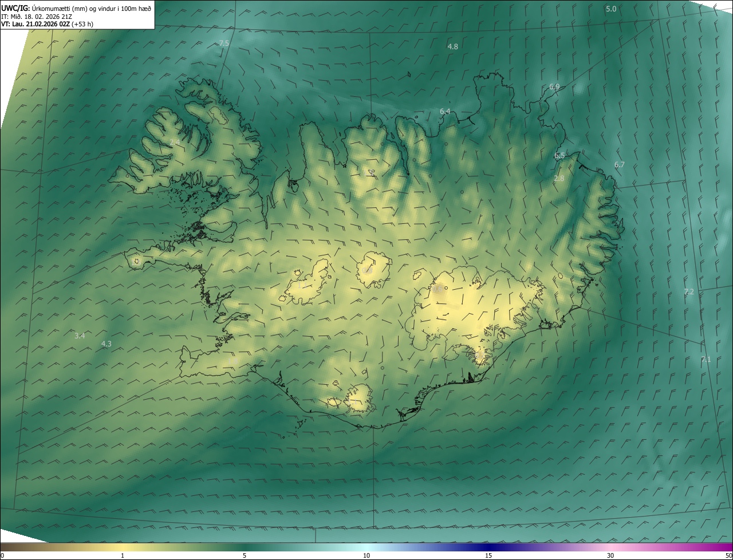
Task: Select the 'IT: Mið. 18. 02. 2026 21Z' line
Action: click(36, 16)
